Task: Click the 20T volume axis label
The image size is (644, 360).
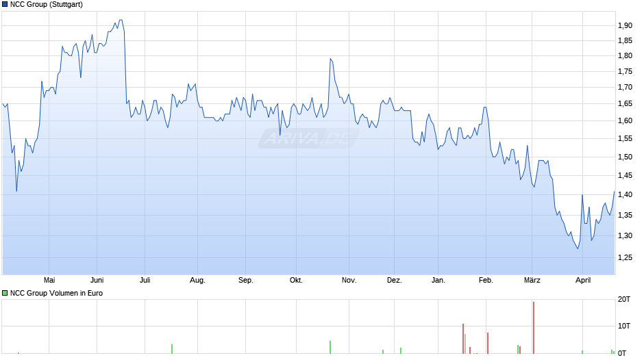Action: (x=624, y=299)
